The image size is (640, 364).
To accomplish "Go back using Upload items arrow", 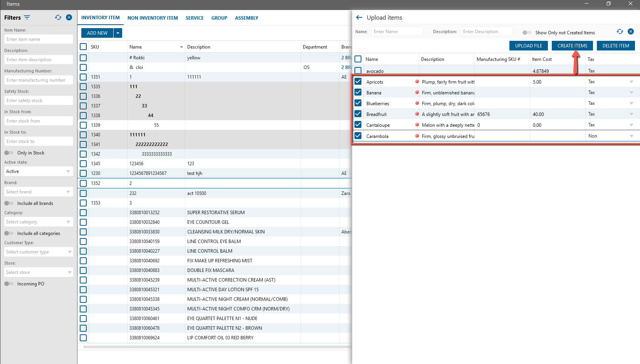I will pos(359,18).
